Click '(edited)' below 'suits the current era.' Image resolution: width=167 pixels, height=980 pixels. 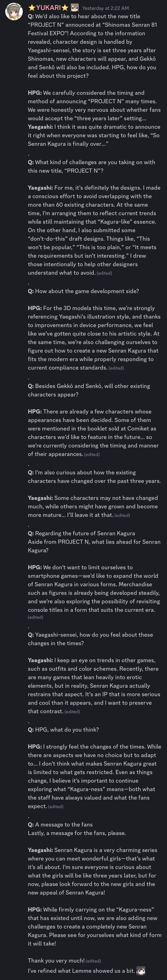pos(35,617)
